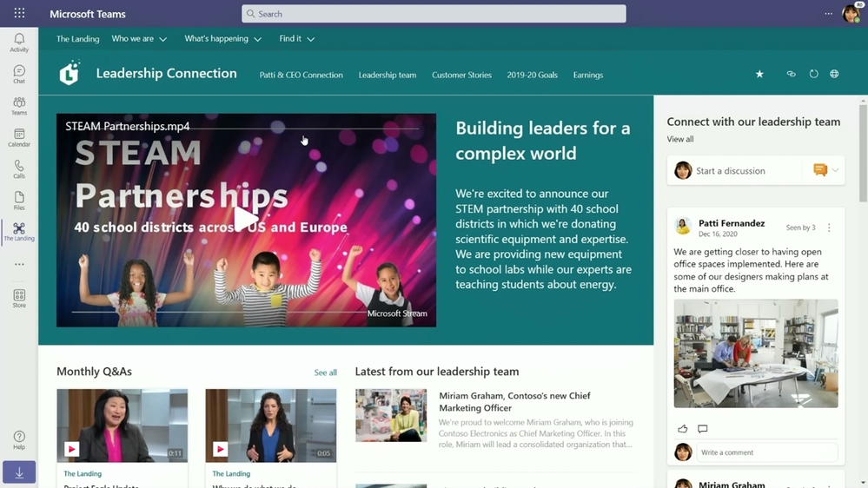
Task: Open the Activity feed
Action: 19,43
